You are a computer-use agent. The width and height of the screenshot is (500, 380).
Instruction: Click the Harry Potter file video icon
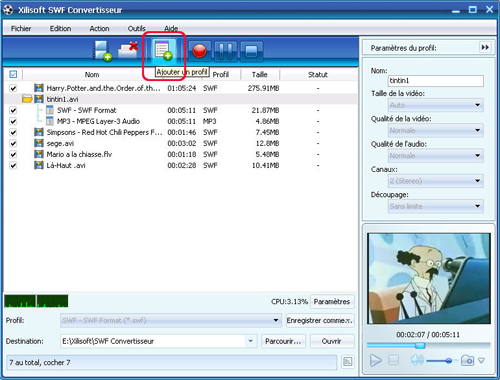coord(39,88)
